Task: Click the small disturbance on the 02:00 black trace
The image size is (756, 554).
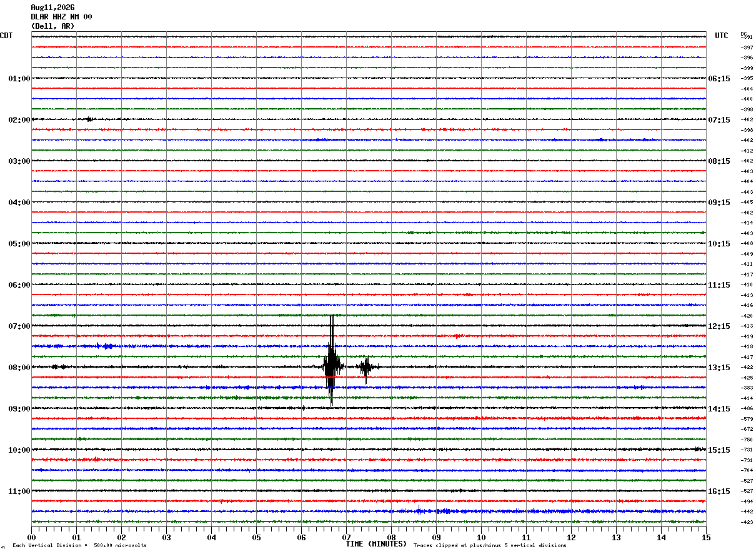Action: (x=90, y=119)
